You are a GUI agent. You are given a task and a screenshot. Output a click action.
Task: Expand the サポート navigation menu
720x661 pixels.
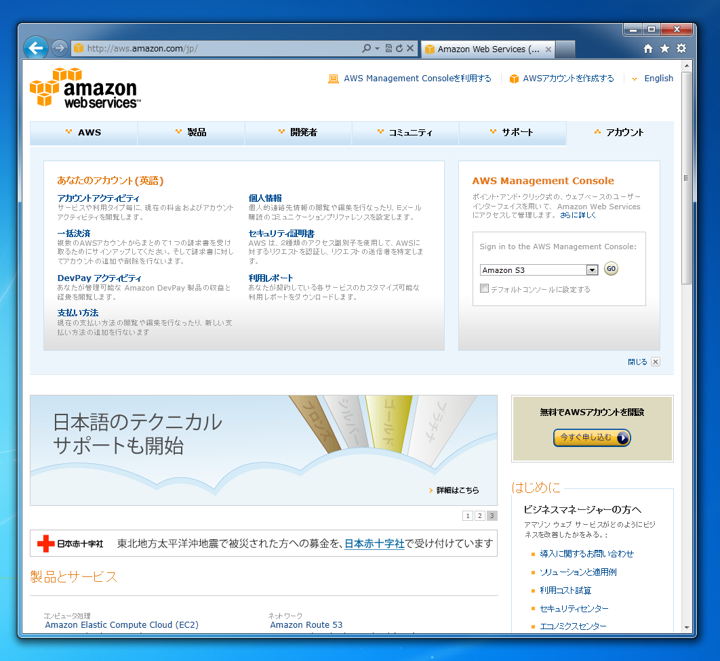[512, 133]
